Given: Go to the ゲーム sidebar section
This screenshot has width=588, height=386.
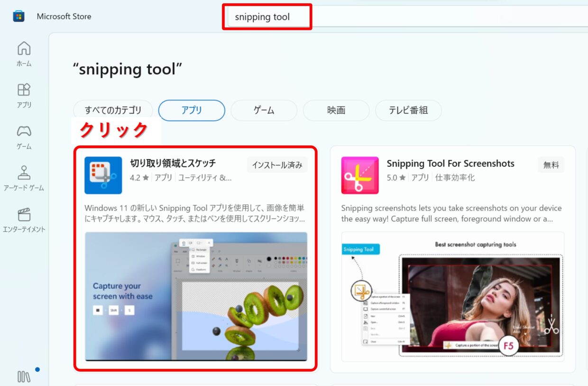Looking at the screenshot, I should point(24,137).
